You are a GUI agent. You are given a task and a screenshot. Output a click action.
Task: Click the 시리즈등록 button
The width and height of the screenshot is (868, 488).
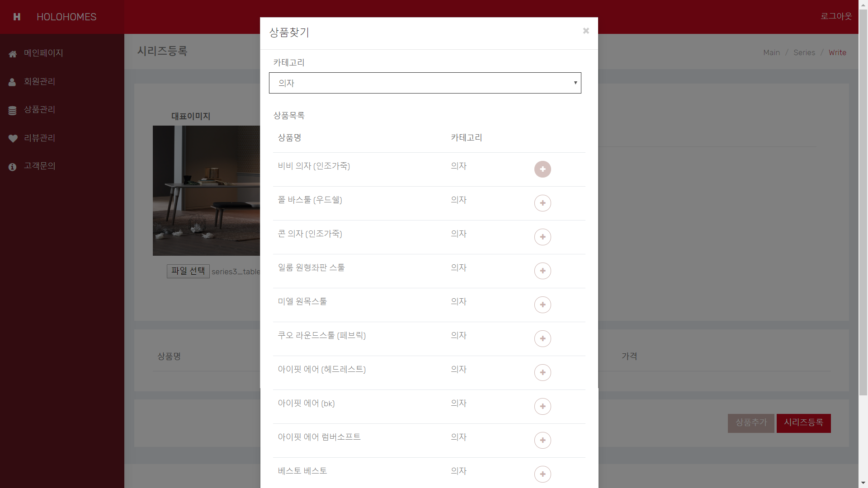(803, 423)
